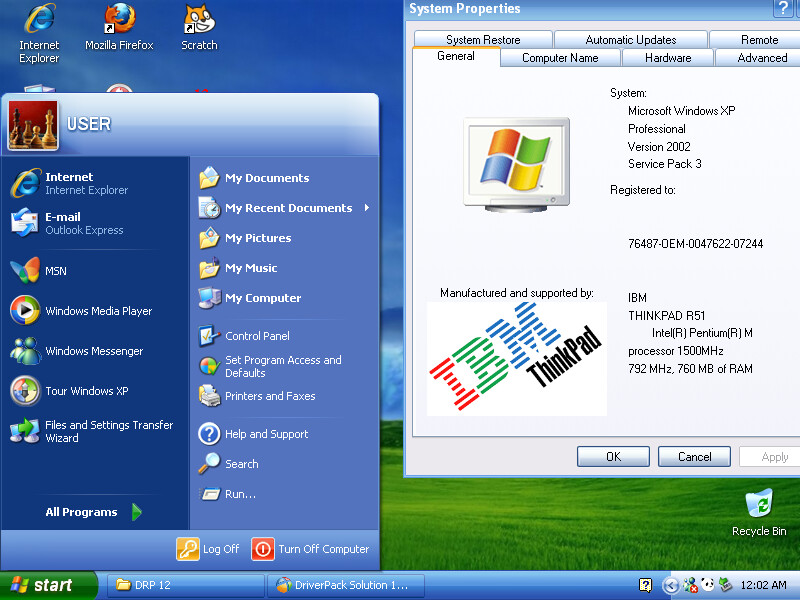The width and height of the screenshot is (800, 600).
Task: Switch to System Restore tab
Action: tap(483, 39)
